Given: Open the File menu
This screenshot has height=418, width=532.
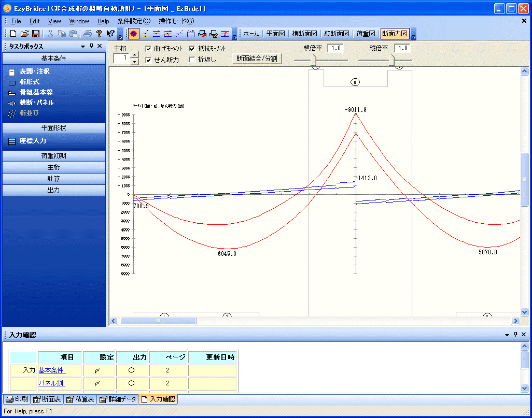Looking at the screenshot, I should pyautogui.click(x=16, y=21).
